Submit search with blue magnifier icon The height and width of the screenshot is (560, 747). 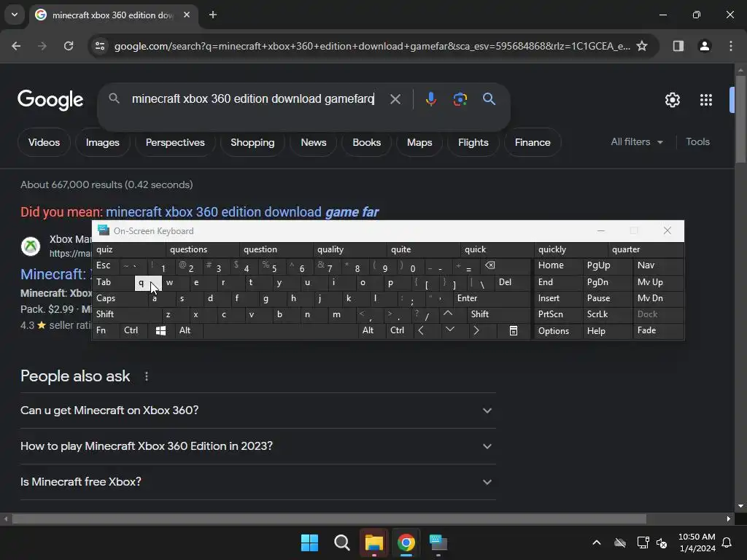pos(489,99)
